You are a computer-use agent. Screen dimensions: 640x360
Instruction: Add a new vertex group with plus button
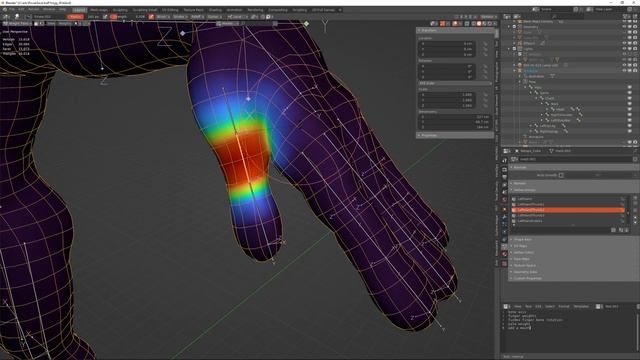click(635, 198)
